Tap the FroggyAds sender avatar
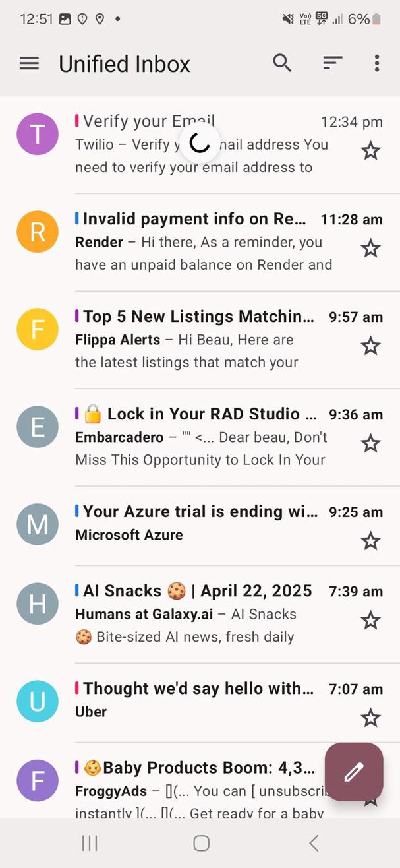400x868 pixels. [x=38, y=780]
